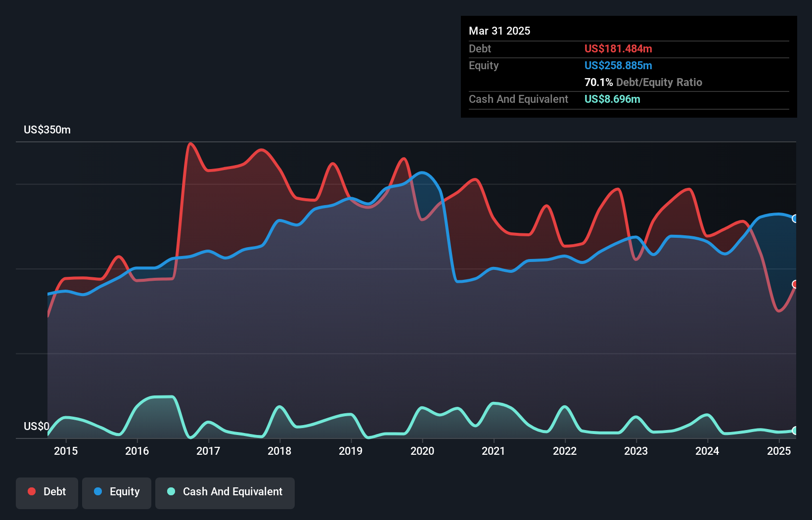Select the 2015 x-axis label
Viewport: 812px width, 520px height.
point(66,451)
